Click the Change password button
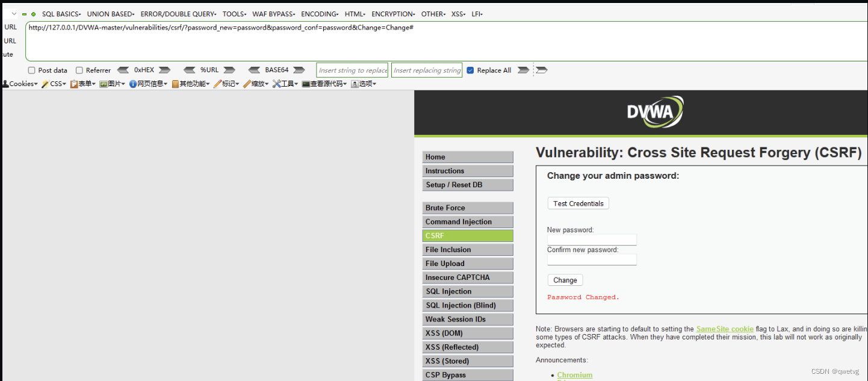The image size is (868, 381). tap(565, 280)
